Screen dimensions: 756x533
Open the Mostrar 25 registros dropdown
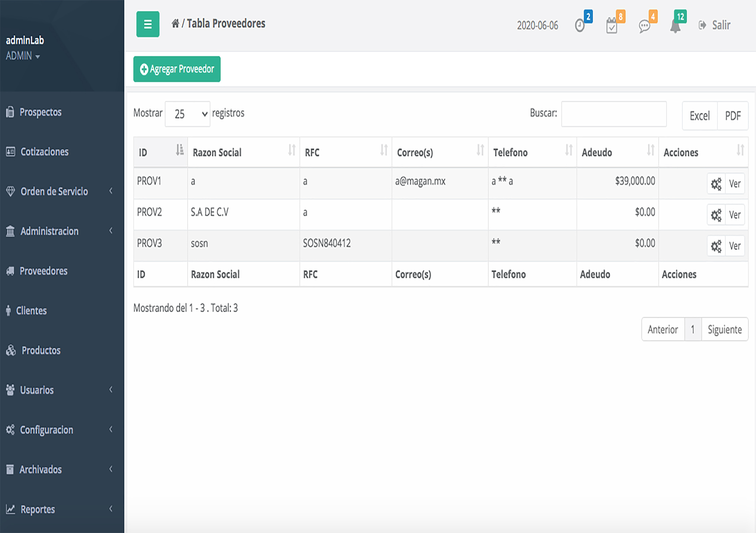click(188, 114)
